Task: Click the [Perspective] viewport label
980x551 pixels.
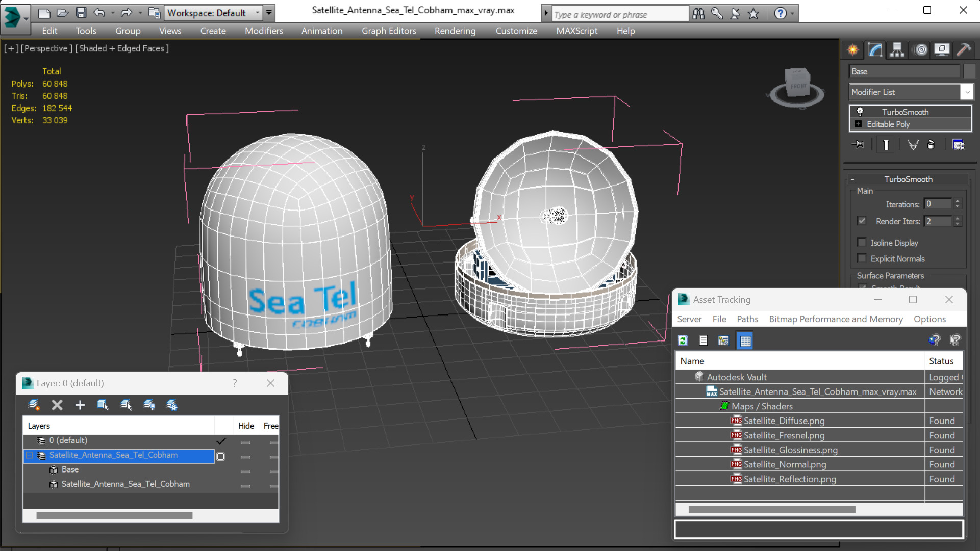Action: tap(46, 48)
